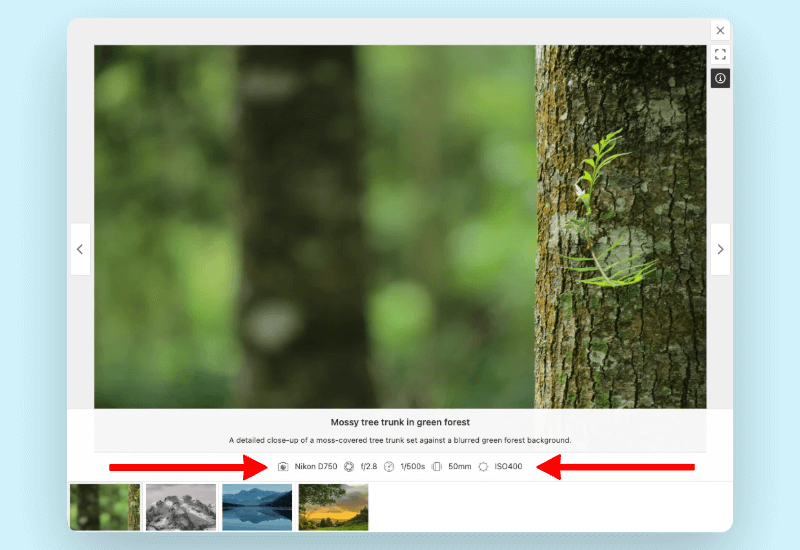Image resolution: width=800 pixels, height=550 pixels.
Task: Click the title 'Mossy tree trunk in green forest'
Action: tap(400, 422)
